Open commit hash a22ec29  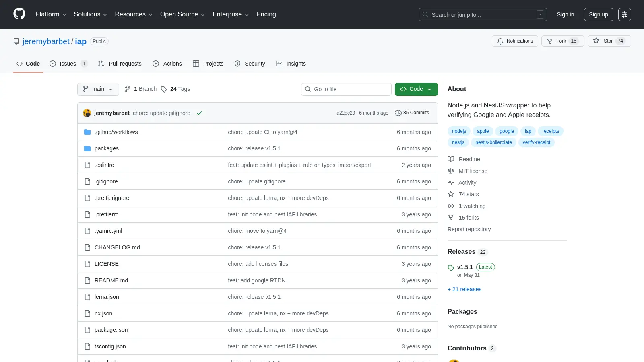click(346, 113)
